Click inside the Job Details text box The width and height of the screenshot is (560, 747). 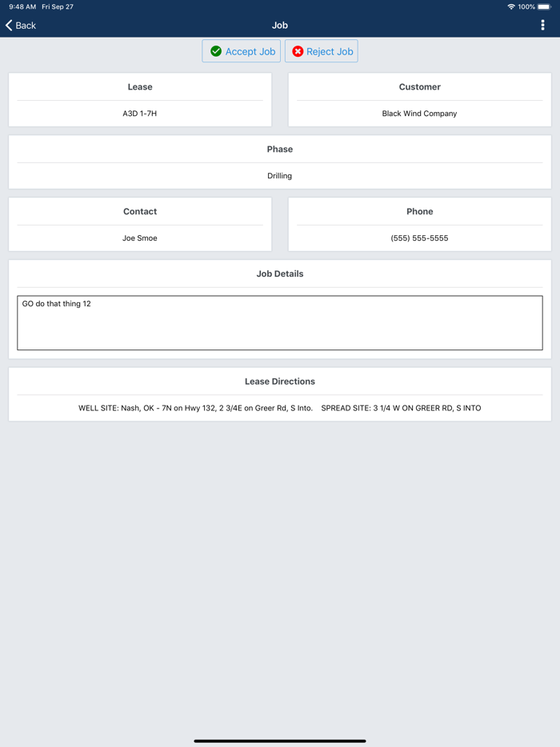coord(279,323)
